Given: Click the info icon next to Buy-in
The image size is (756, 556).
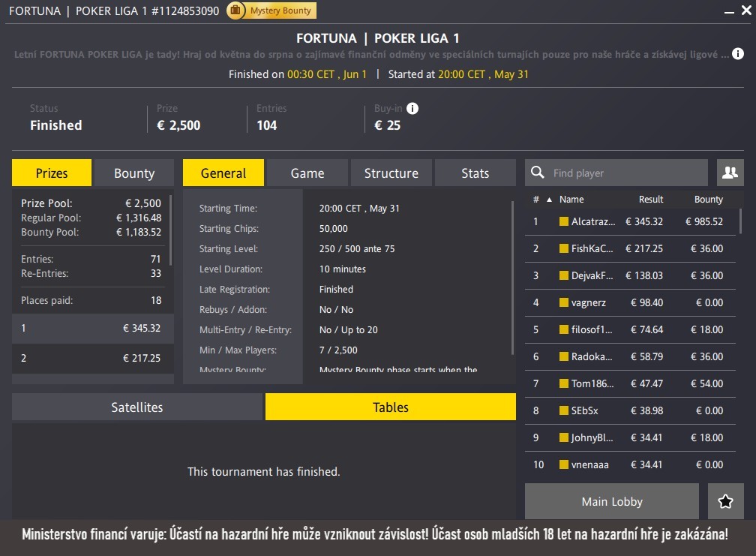Looking at the screenshot, I should 412,108.
